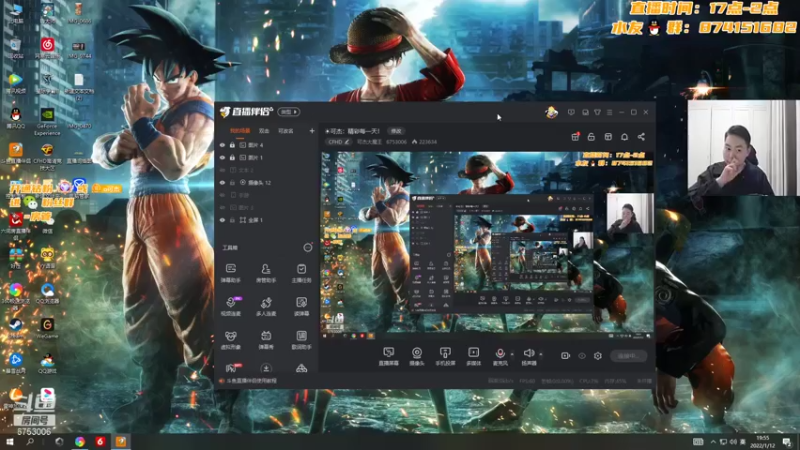Click the record video icon in bottom bar
This screenshot has width=800, height=450.
pos(565,356)
